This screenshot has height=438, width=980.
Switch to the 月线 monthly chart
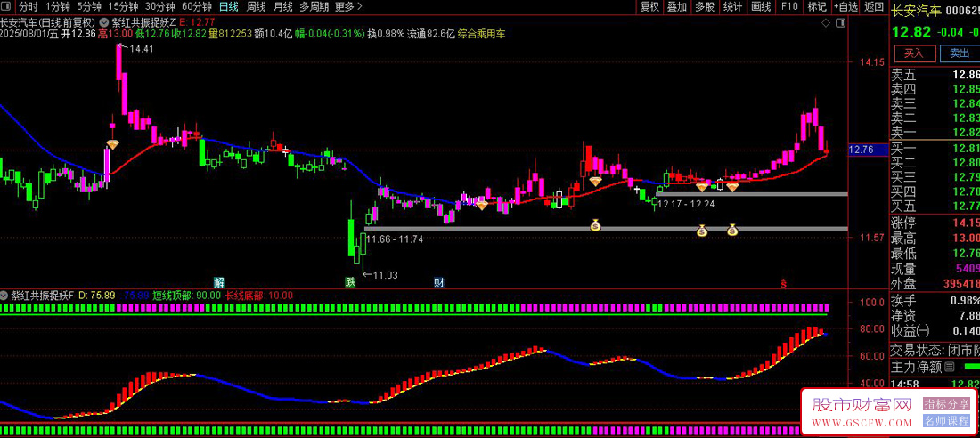coord(282,7)
